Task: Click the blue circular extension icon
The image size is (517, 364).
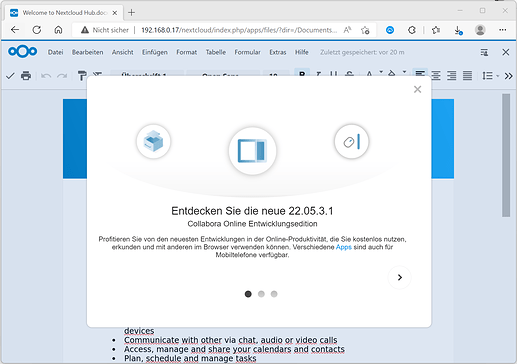Action: point(390,30)
